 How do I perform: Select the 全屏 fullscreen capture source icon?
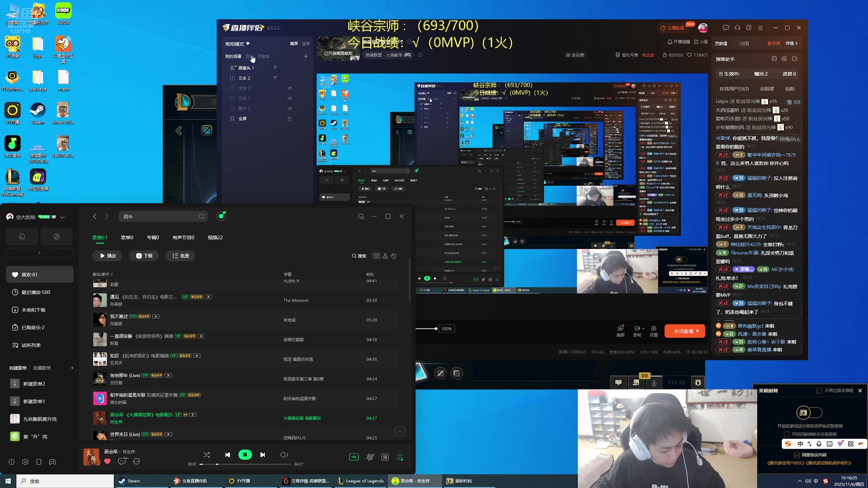point(232,118)
